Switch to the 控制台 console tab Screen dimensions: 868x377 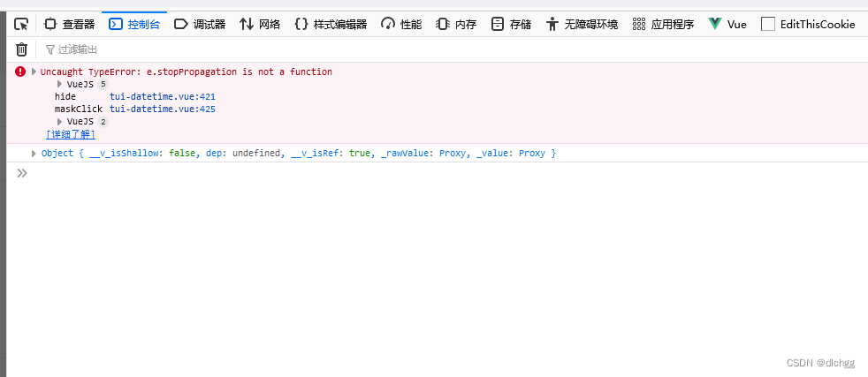point(134,25)
